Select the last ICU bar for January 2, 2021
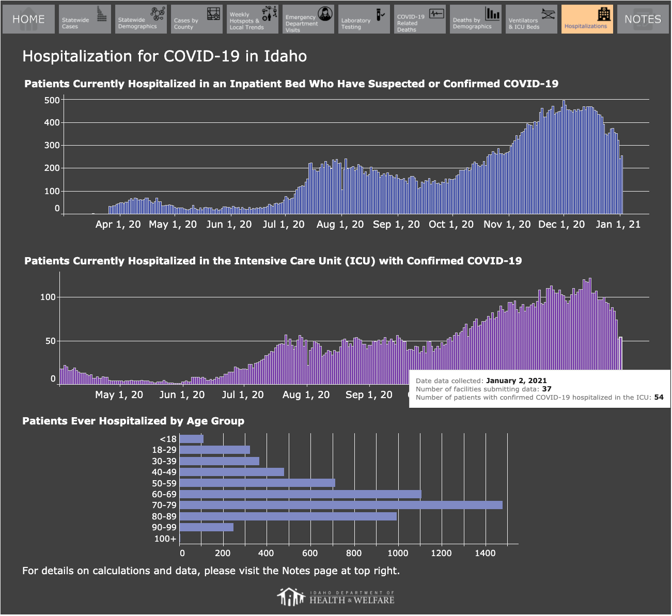Image resolution: width=672 pixels, height=616 pixels. point(620,360)
